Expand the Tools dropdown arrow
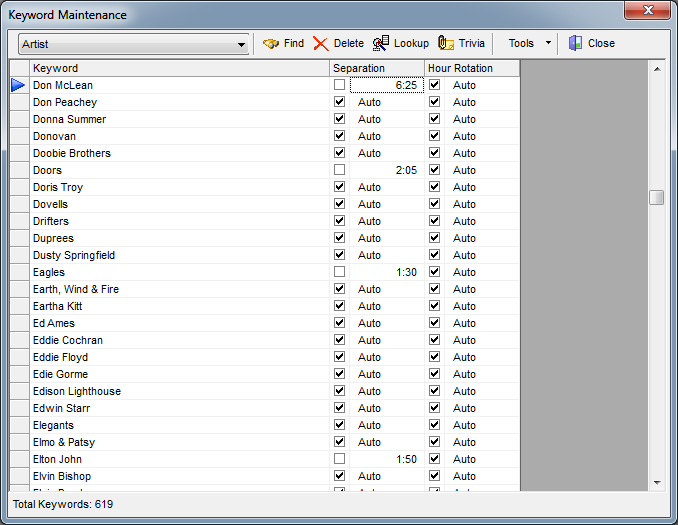Viewport: 678px width, 525px height. [548, 44]
